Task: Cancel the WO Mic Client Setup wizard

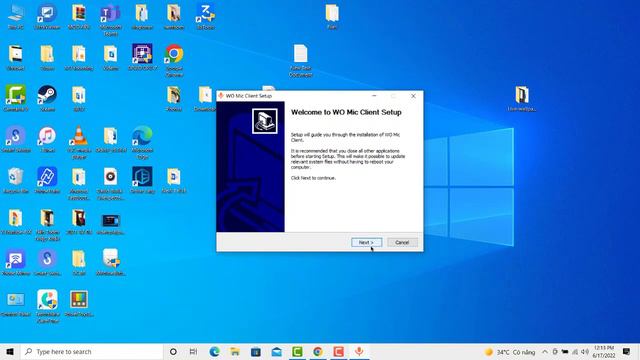Action: (402, 242)
